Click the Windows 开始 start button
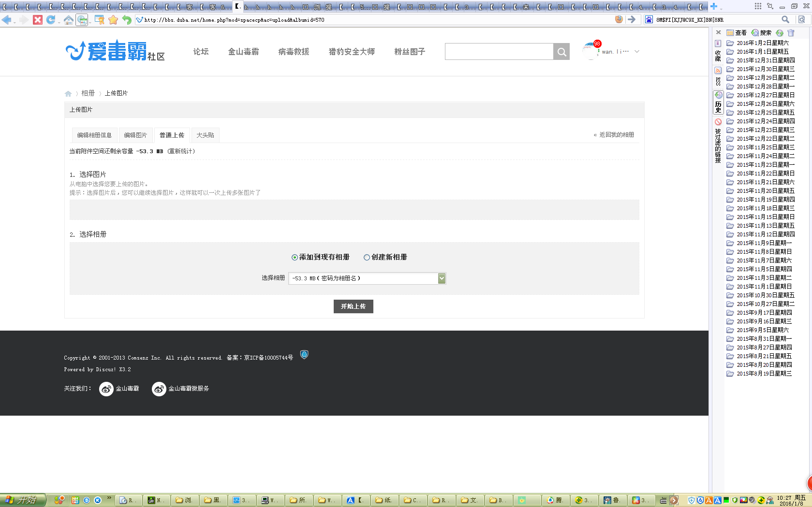 pos(23,500)
